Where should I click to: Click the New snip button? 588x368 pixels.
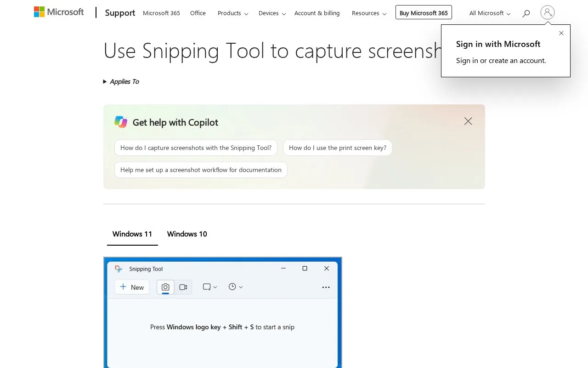(x=132, y=287)
